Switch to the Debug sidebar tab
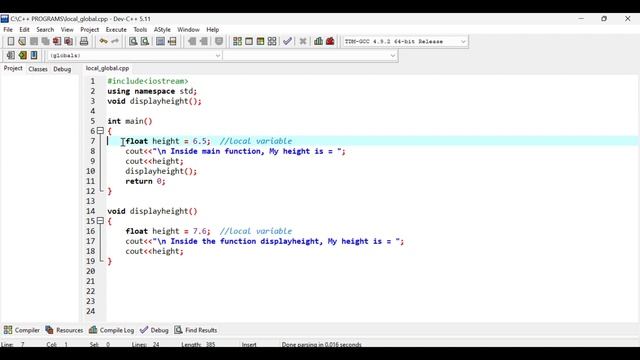 point(62,69)
